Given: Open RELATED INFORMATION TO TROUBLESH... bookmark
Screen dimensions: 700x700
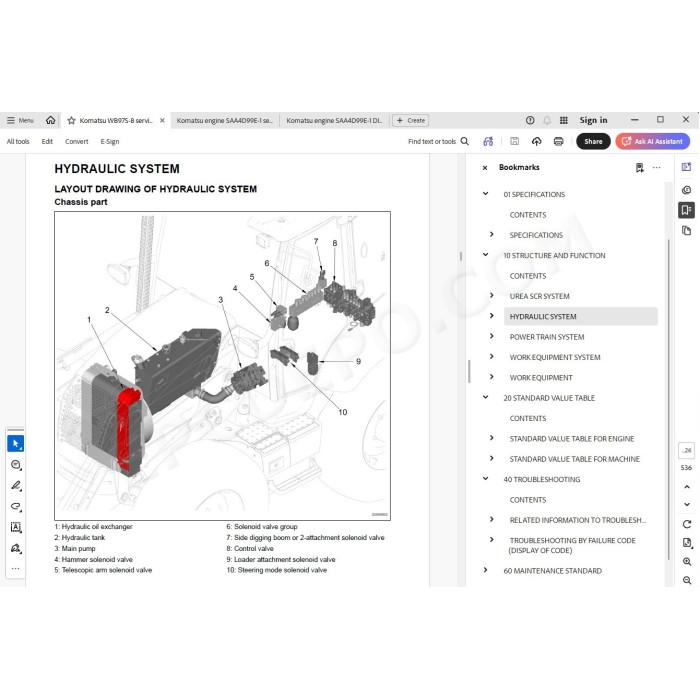Looking at the screenshot, I should (578, 520).
